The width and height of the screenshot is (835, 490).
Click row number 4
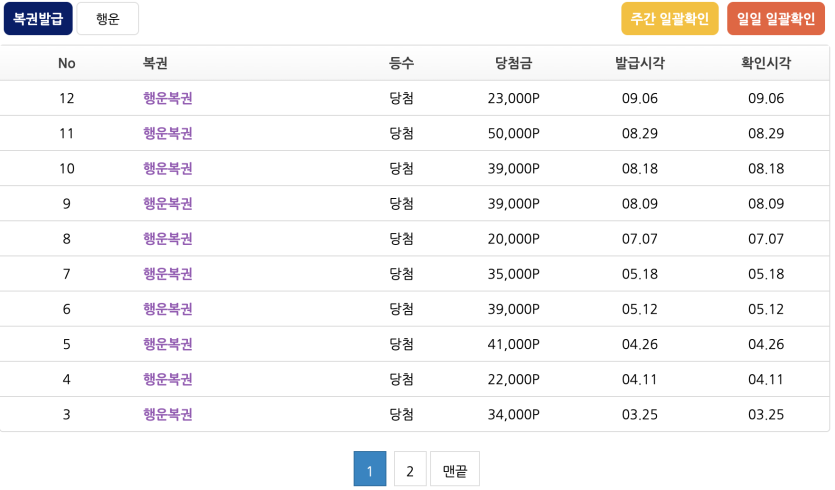[x=67, y=379]
